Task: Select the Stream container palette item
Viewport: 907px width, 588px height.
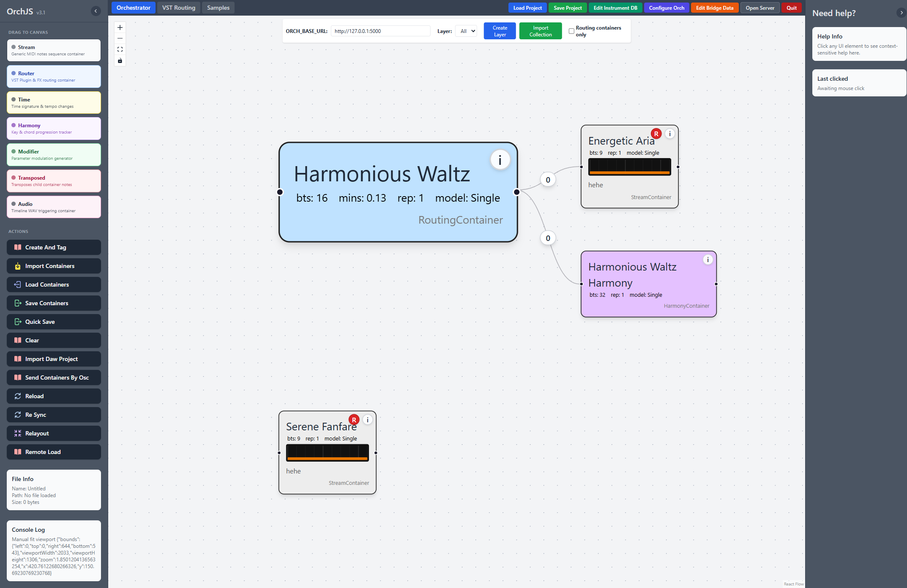Action: click(54, 50)
